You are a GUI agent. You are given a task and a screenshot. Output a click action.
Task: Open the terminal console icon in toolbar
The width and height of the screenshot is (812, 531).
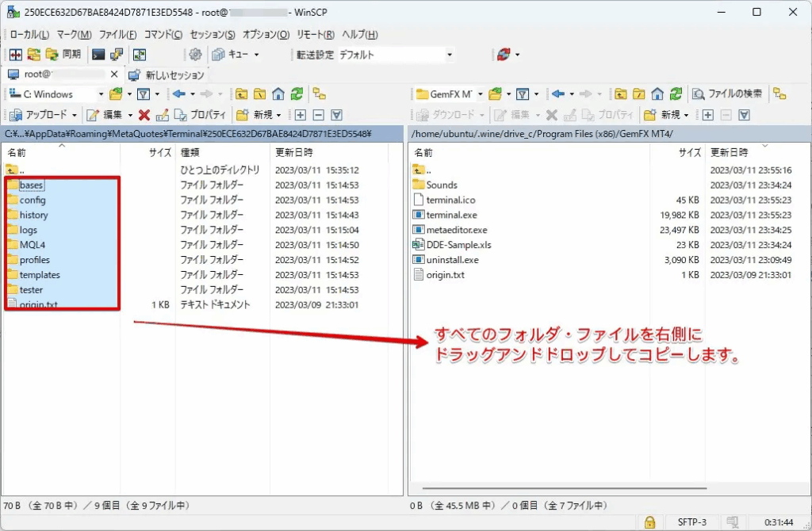(98, 55)
